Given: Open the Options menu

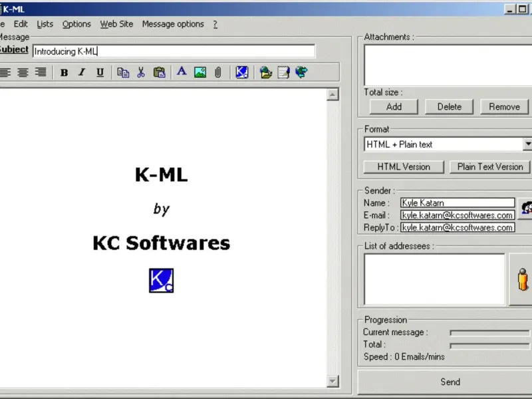Looking at the screenshot, I should point(76,24).
